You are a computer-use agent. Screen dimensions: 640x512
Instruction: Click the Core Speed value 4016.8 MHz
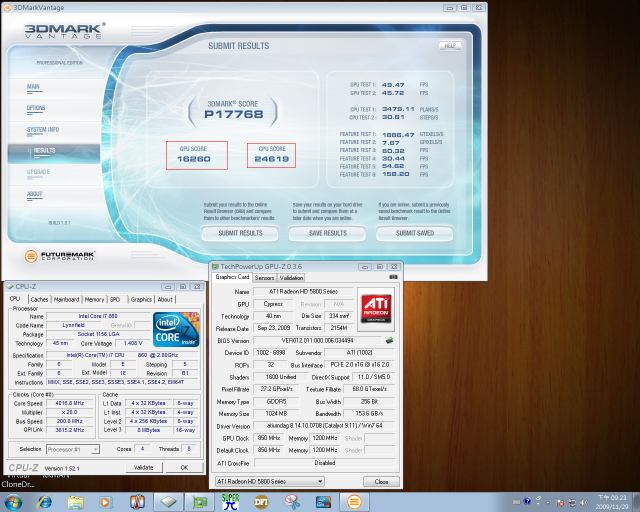point(70,403)
